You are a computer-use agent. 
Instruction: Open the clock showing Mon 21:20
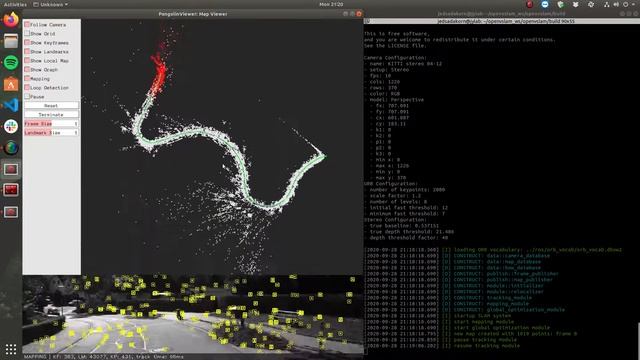[x=331, y=4]
